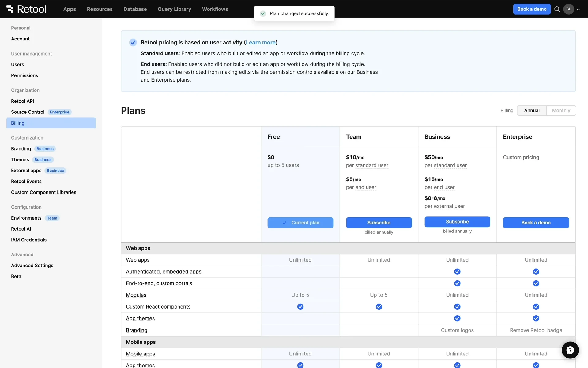Open Retool API settings
Screen dimensions: 588x368
[22, 101]
